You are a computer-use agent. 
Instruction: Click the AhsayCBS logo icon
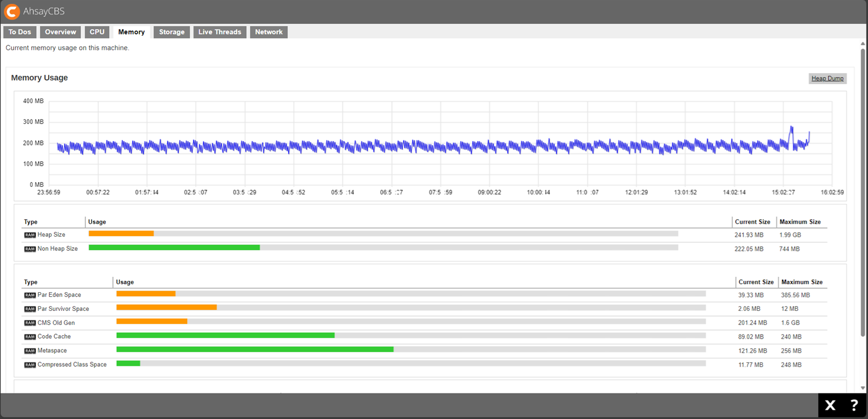tap(12, 11)
